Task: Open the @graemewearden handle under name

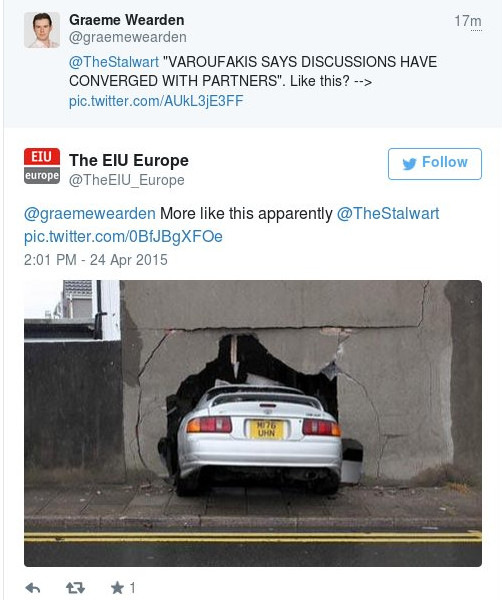Action: pyautogui.click(x=128, y=38)
